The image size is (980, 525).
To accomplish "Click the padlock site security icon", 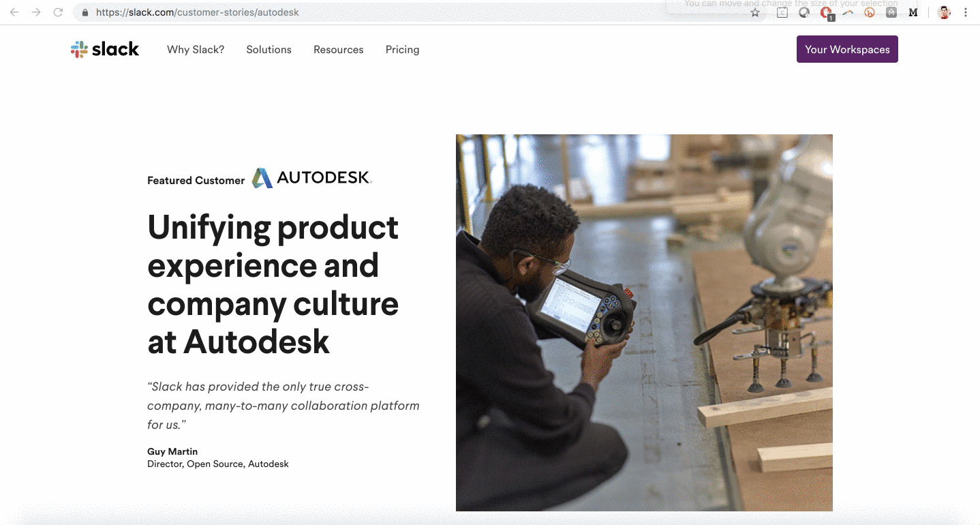I will [85, 12].
